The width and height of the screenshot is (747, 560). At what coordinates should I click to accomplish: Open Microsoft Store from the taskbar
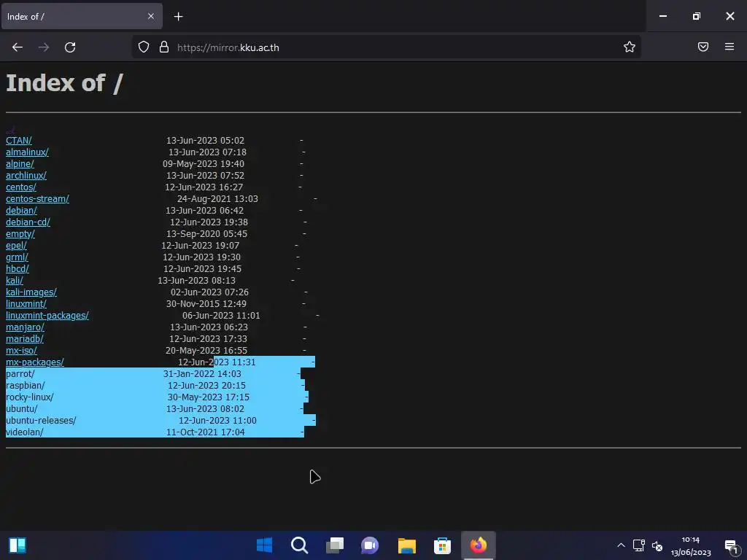442,545
